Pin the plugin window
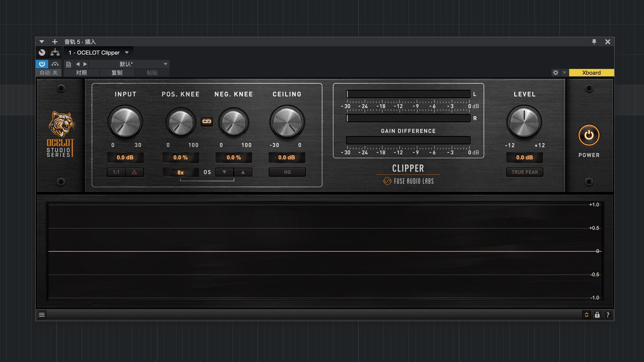 click(x=594, y=42)
